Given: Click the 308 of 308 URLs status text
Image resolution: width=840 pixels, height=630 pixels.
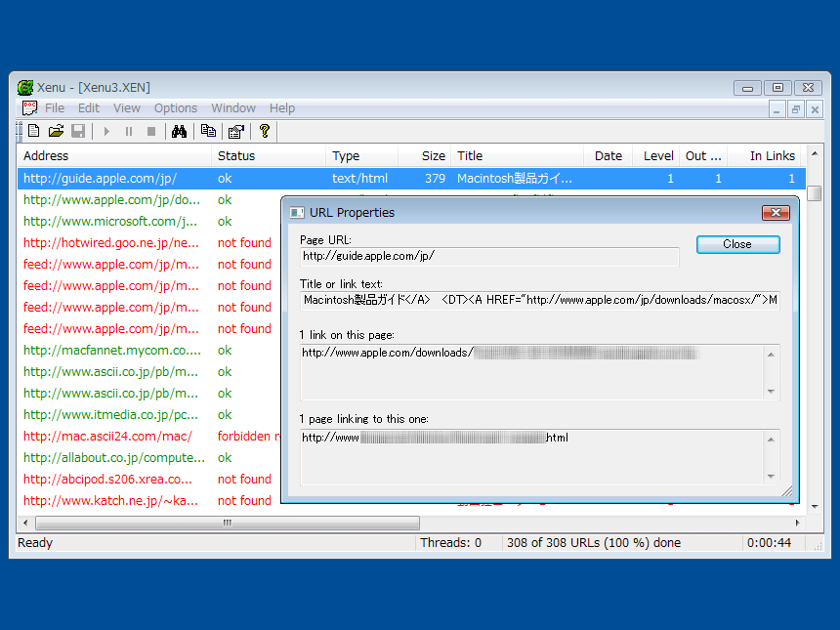Looking at the screenshot, I should tap(594, 543).
